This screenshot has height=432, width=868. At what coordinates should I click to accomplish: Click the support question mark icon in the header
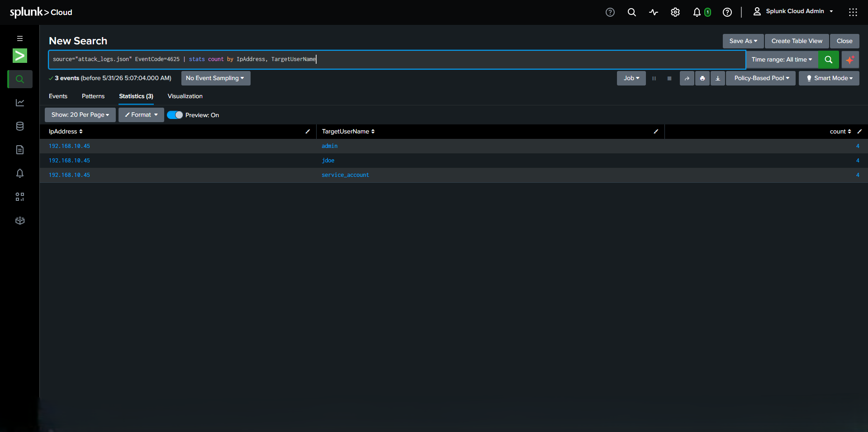[x=610, y=12]
